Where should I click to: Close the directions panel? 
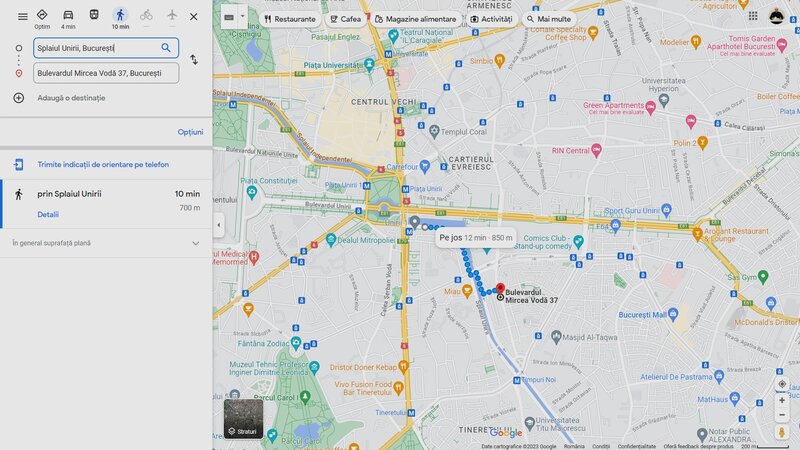point(194,17)
